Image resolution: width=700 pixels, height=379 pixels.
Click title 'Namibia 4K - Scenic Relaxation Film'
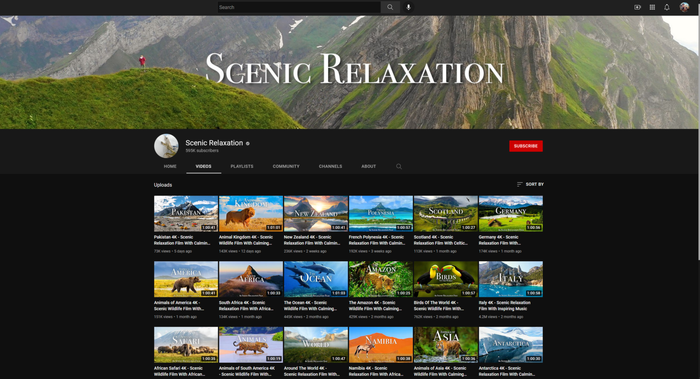tap(376, 371)
